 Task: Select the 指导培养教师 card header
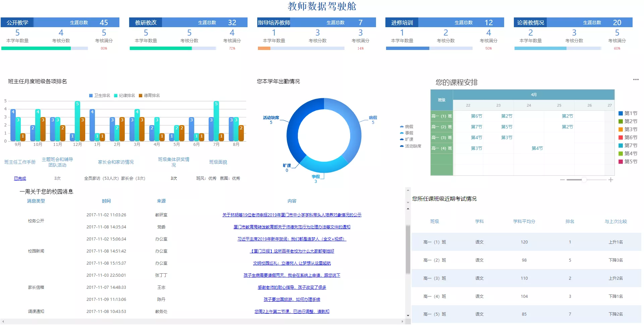point(317,22)
